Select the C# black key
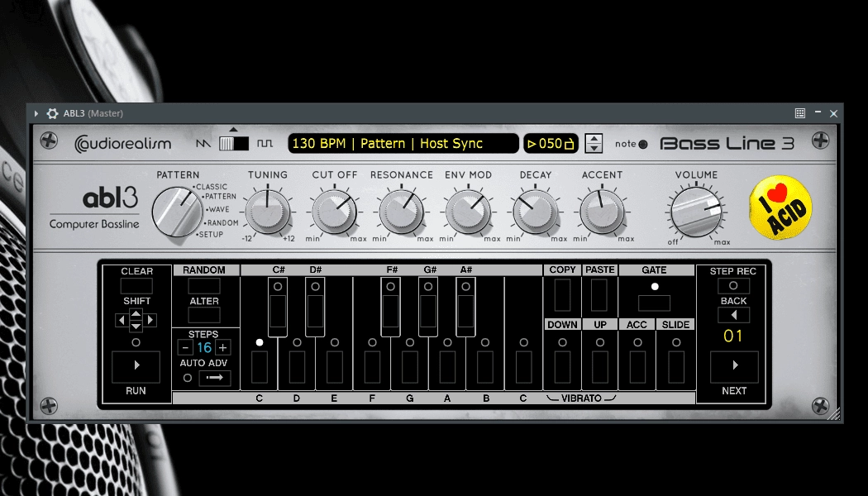This screenshot has width=868, height=496. 278,308
